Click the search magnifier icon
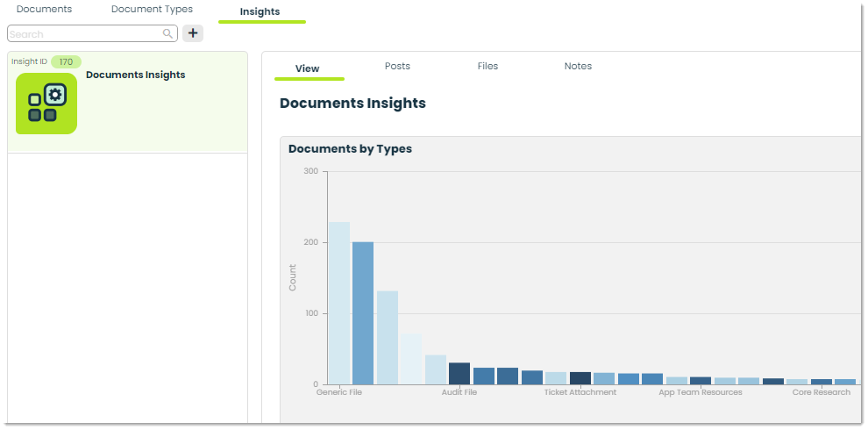868x430 pixels. pyautogui.click(x=167, y=34)
